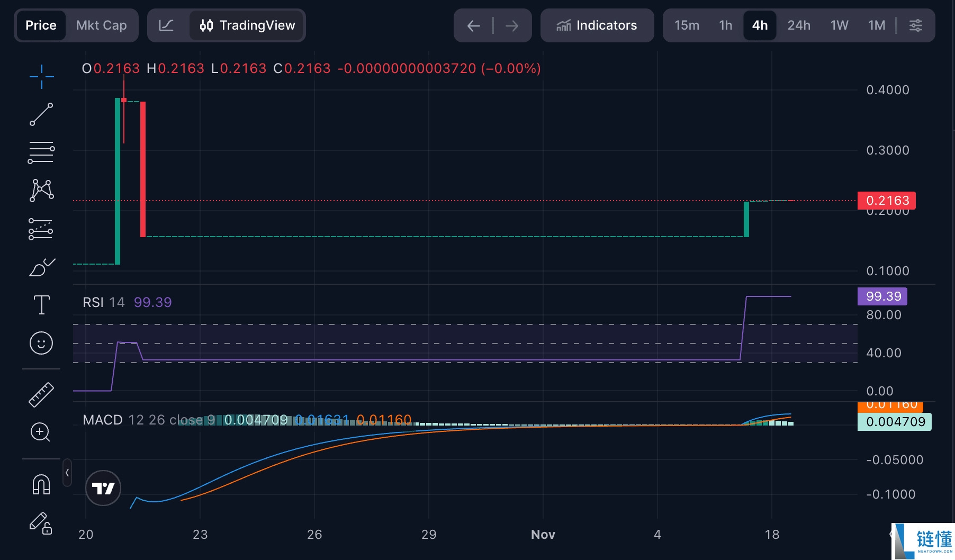Switch to the 24h timeframe
Viewport: 955px width, 560px height.
click(x=798, y=25)
